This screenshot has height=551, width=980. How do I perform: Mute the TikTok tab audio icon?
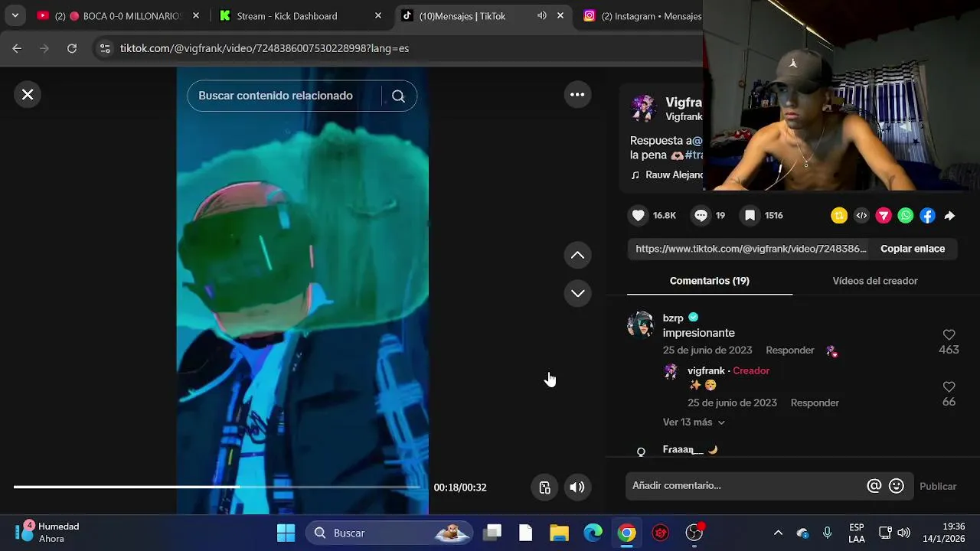point(542,15)
